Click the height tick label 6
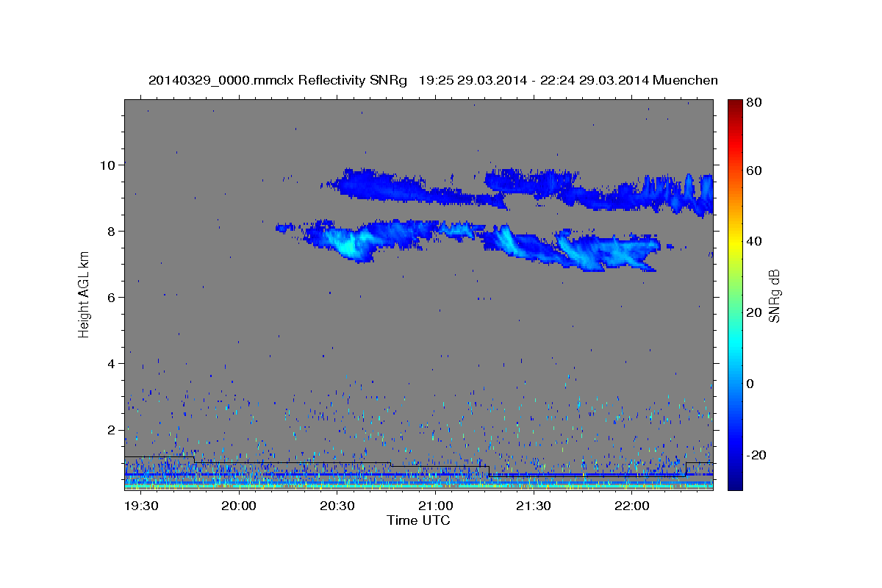This screenshot has width=882, height=588. pos(112,298)
